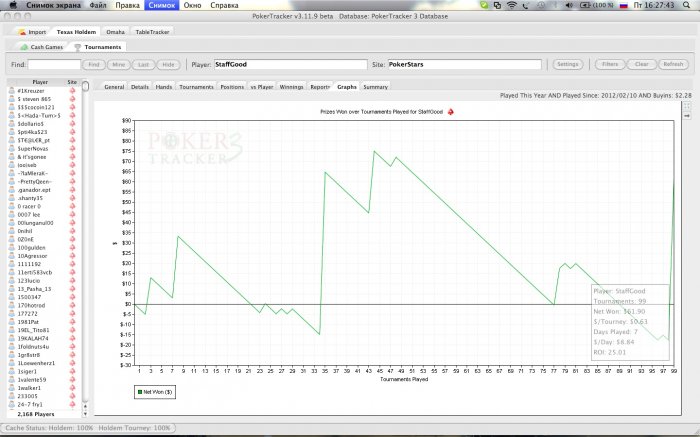
Task: Open the Details tab
Action: [140, 87]
